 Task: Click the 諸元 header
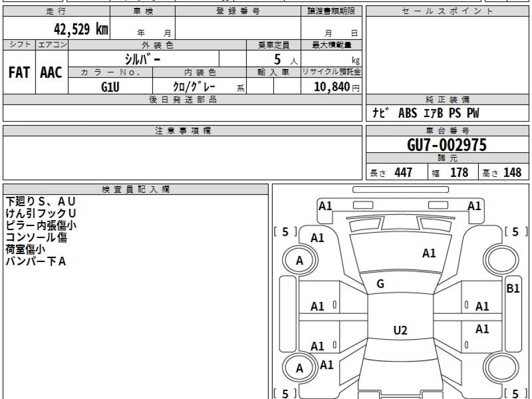click(x=447, y=159)
